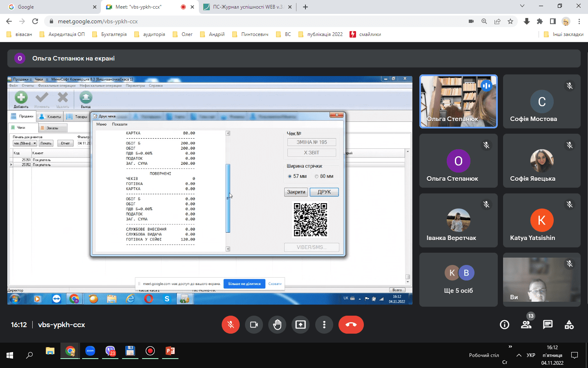Bookmark this page with star icon

tap(510, 21)
